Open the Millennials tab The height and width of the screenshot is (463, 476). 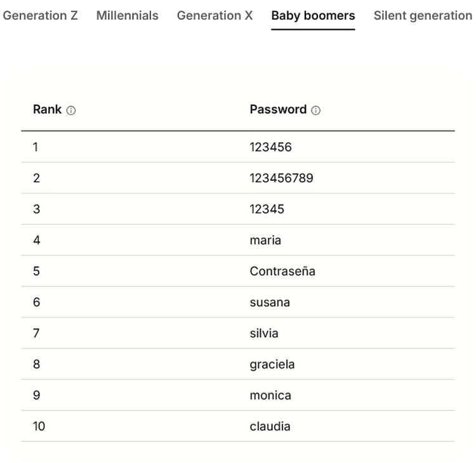(x=127, y=16)
